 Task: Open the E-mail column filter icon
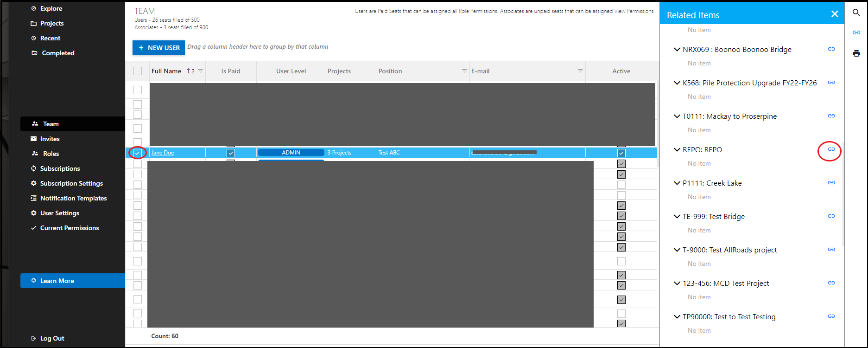click(580, 71)
